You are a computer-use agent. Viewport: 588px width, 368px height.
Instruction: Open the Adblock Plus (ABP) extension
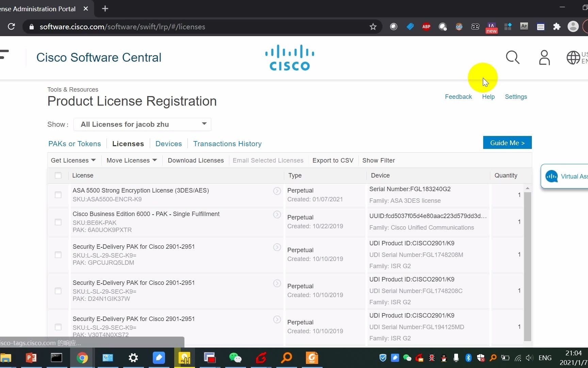(426, 27)
